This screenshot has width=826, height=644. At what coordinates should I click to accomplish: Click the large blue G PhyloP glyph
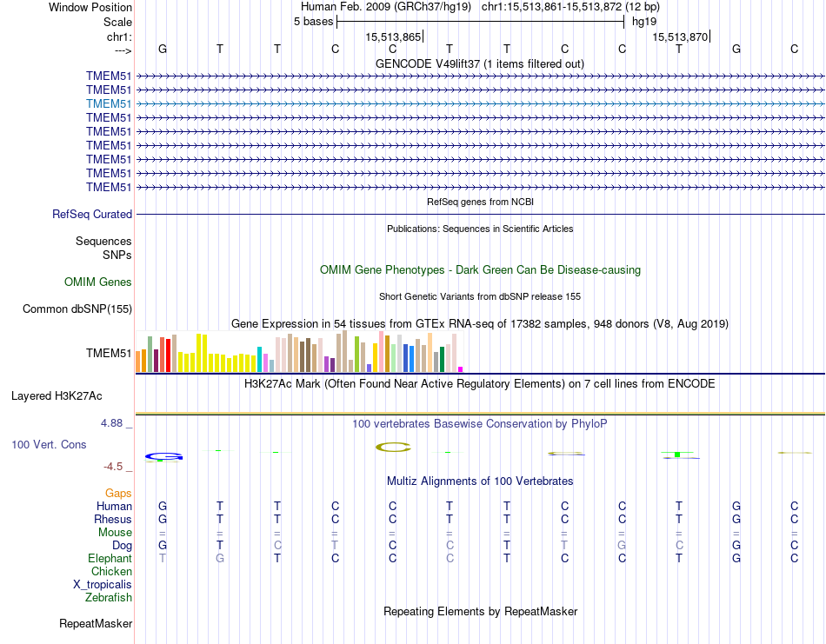163,456
